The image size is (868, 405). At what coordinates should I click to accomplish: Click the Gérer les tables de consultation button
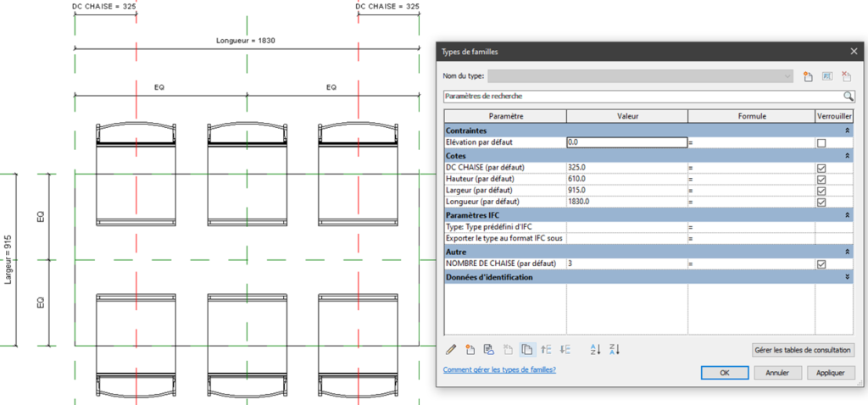click(x=803, y=350)
